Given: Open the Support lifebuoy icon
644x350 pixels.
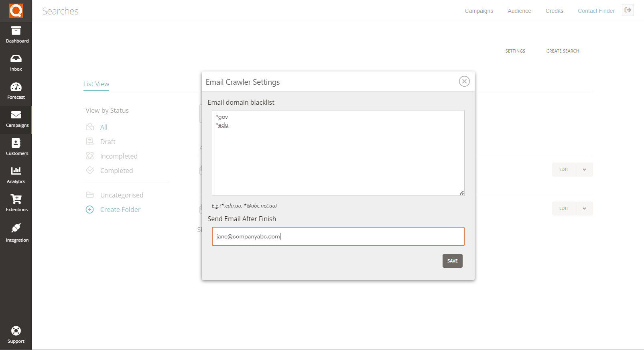Looking at the screenshot, I should point(16,331).
